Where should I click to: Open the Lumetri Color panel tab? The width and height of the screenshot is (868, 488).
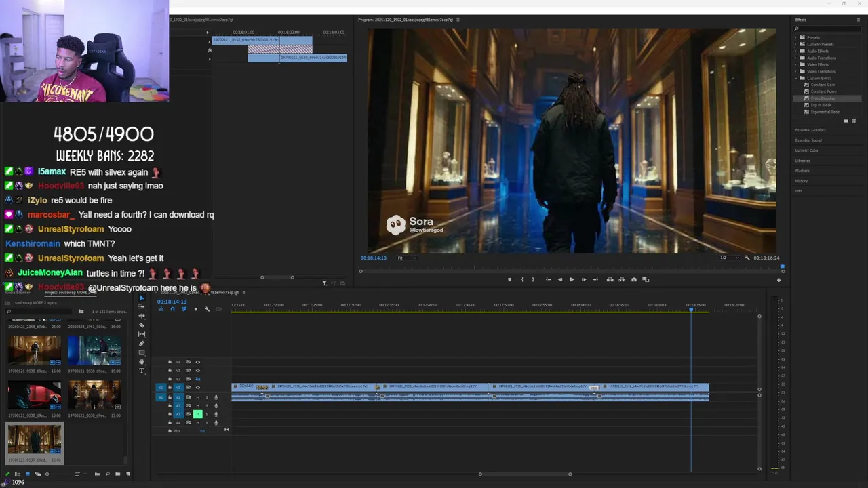pyautogui.click(x=807, y=150)
